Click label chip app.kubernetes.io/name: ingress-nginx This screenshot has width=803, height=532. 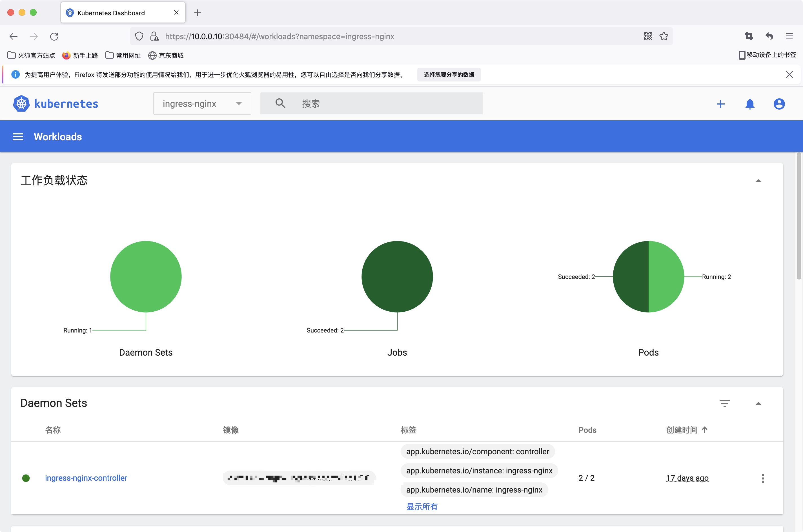pos(474,490)
